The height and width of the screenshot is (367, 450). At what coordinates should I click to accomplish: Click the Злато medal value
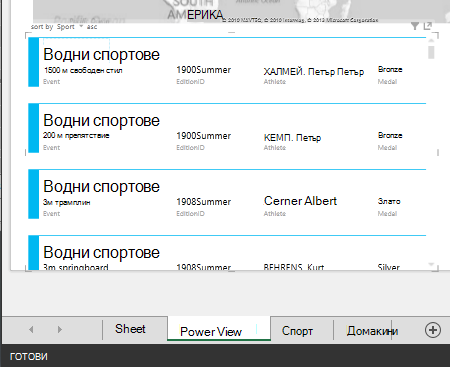coord(389,201)
